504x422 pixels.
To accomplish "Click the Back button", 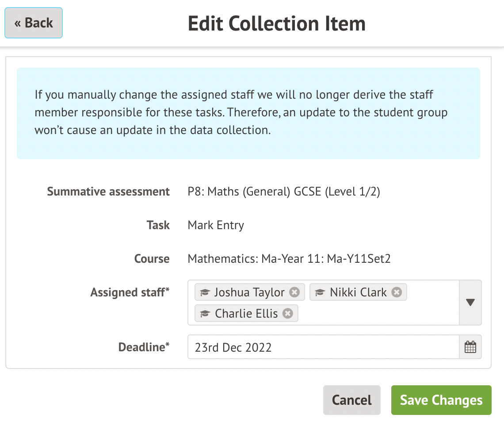I will [34, 23].
